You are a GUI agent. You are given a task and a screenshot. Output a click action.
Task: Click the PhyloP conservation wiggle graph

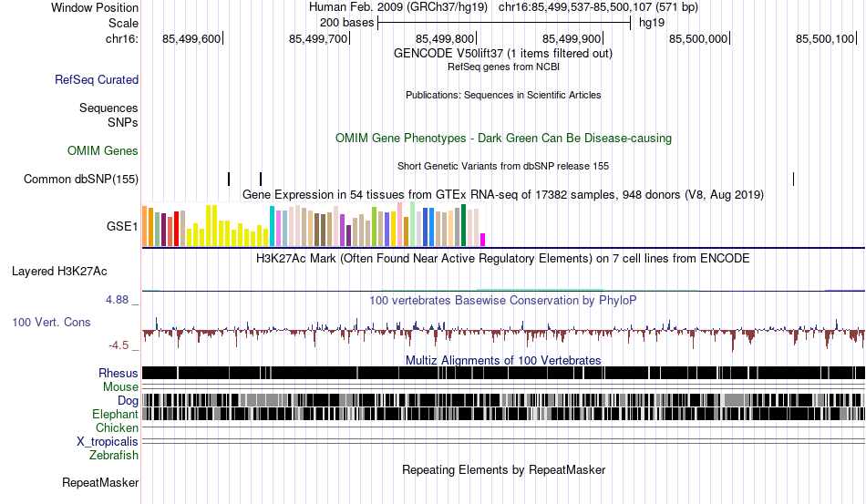coord(503,333)
